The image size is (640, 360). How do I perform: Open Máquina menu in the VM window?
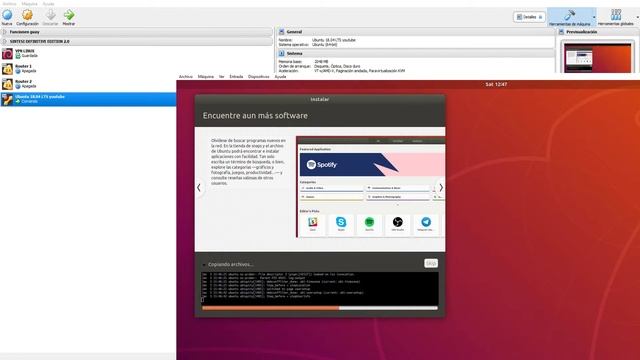pos(206,77)
